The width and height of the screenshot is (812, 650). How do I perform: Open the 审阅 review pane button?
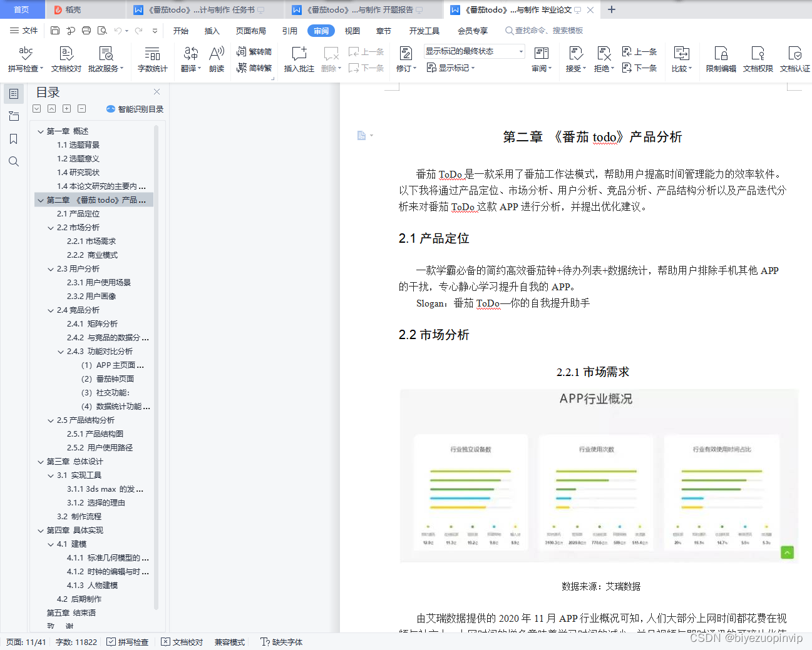[x=542, y=59]
